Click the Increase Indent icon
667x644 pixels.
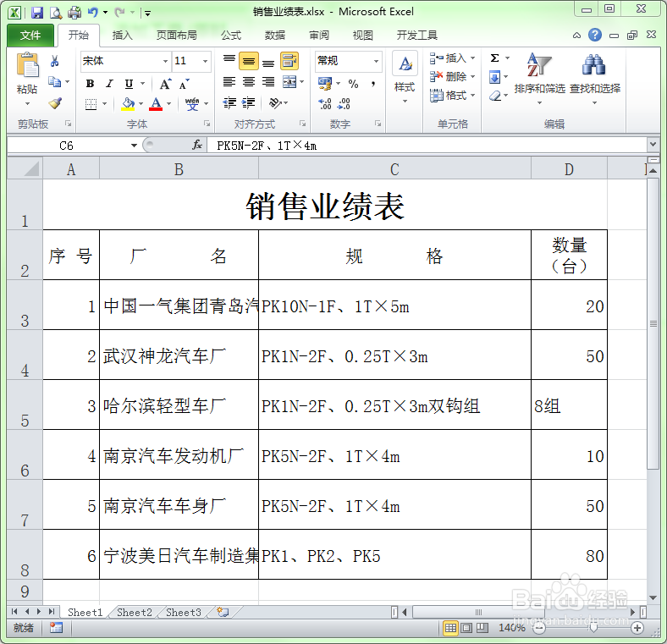point(248,103)
